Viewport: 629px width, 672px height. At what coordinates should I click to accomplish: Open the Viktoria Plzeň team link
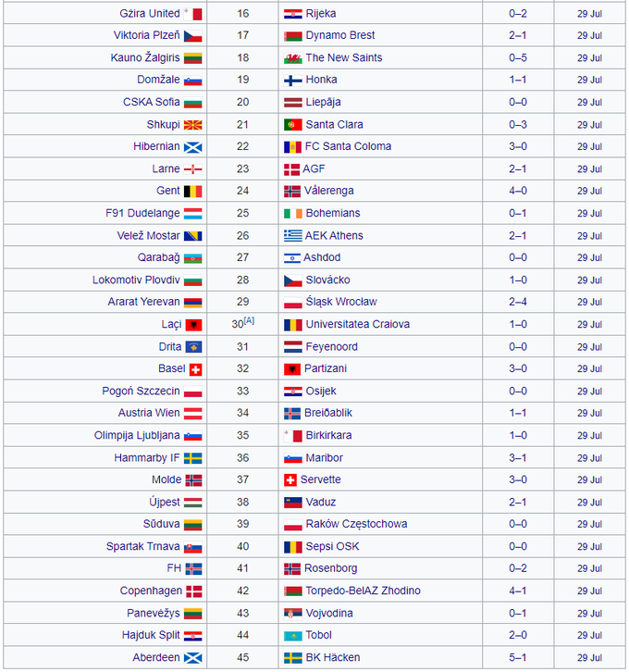click(146, 35)
